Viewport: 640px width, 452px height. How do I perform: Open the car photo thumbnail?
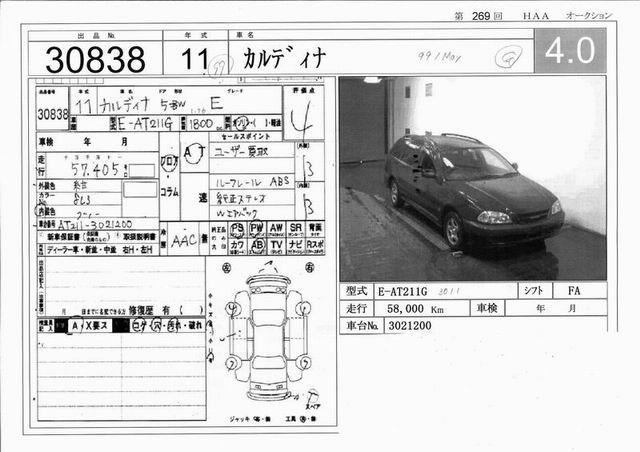point(473,178)
